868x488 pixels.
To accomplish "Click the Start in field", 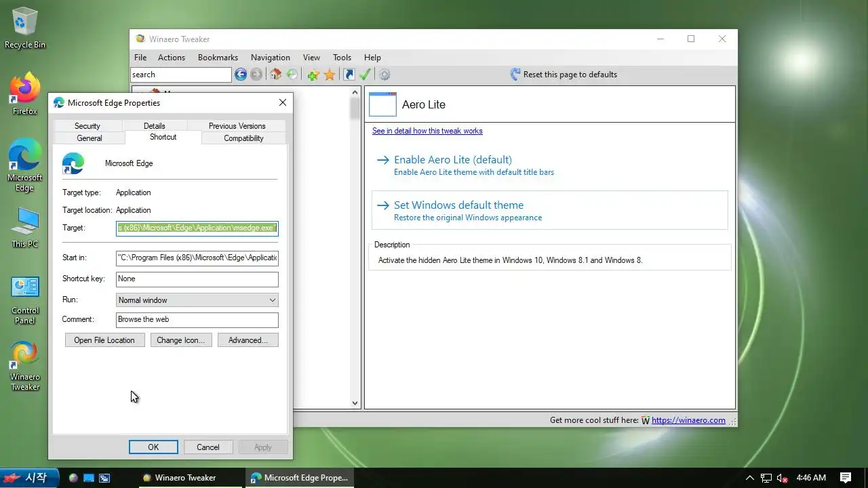I will (x=197, y=258).
